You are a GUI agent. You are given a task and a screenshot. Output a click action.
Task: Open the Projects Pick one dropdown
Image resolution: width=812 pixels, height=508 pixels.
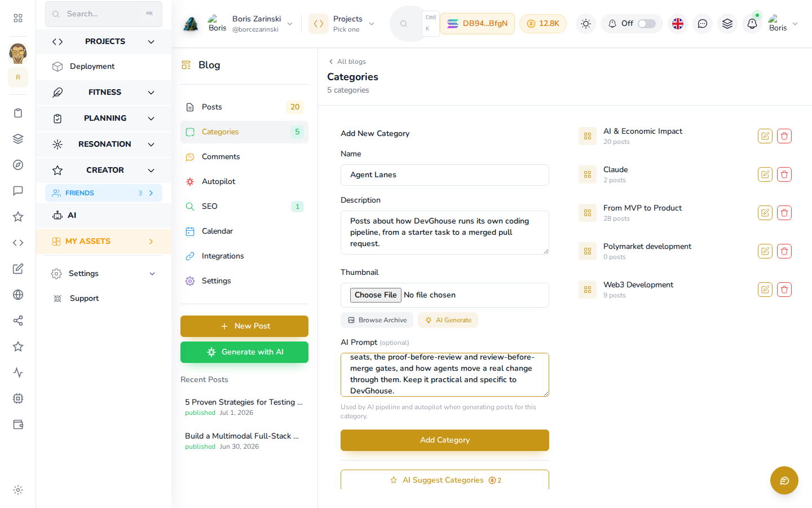[x=342, y=24]
